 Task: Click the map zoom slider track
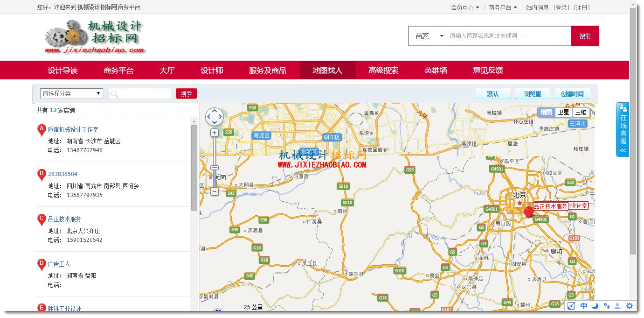pyautogui.click(x=215, y=162)
